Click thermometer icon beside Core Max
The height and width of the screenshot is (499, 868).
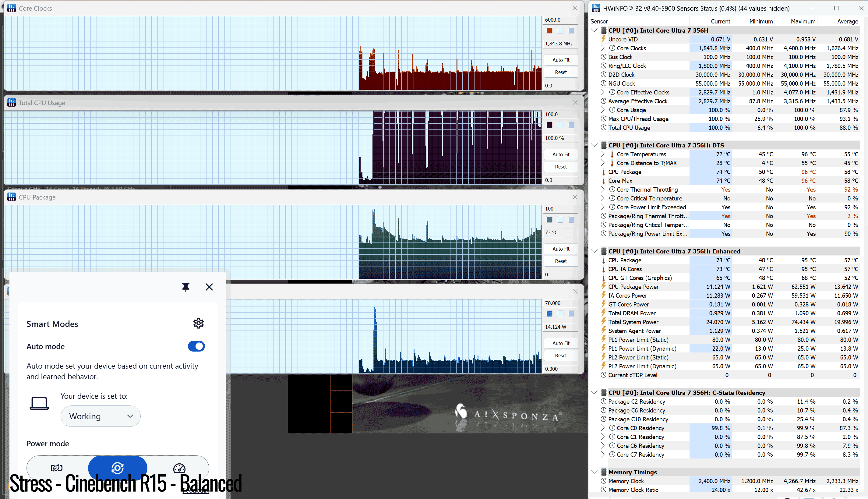[x=604, y=181]
